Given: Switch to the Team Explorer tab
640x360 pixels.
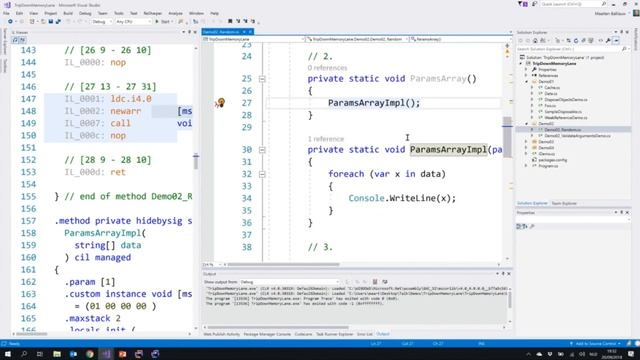Looking at the screenshot, I should 564,203.
